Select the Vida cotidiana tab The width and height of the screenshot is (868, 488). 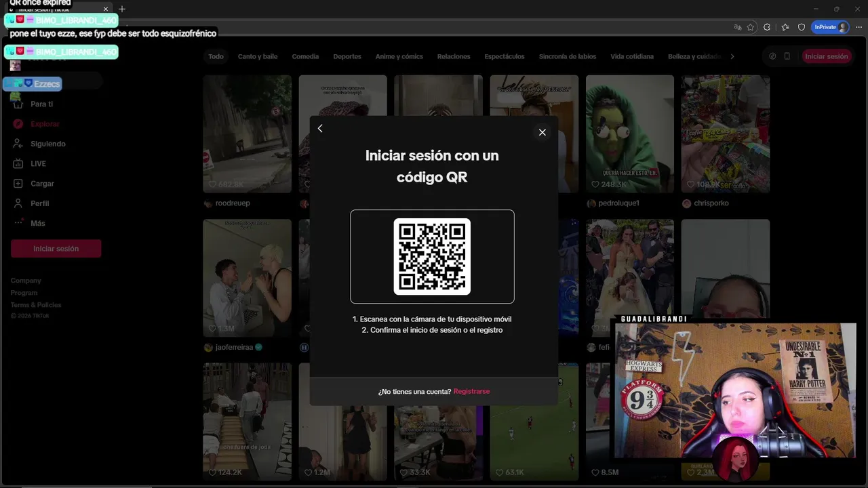pos(632,56)
